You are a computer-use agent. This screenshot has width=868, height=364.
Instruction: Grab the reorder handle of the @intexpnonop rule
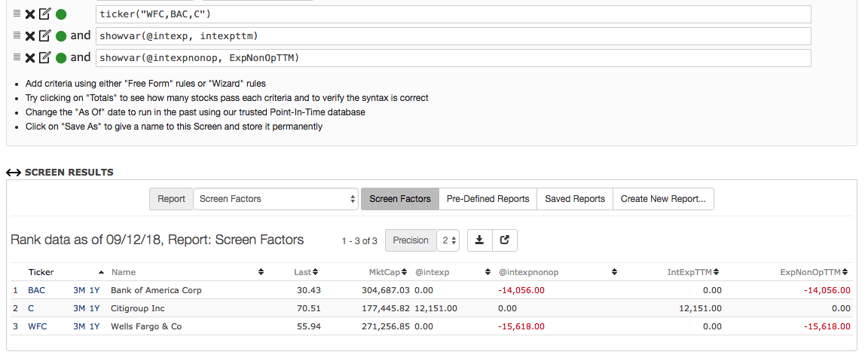pos(17,57)
